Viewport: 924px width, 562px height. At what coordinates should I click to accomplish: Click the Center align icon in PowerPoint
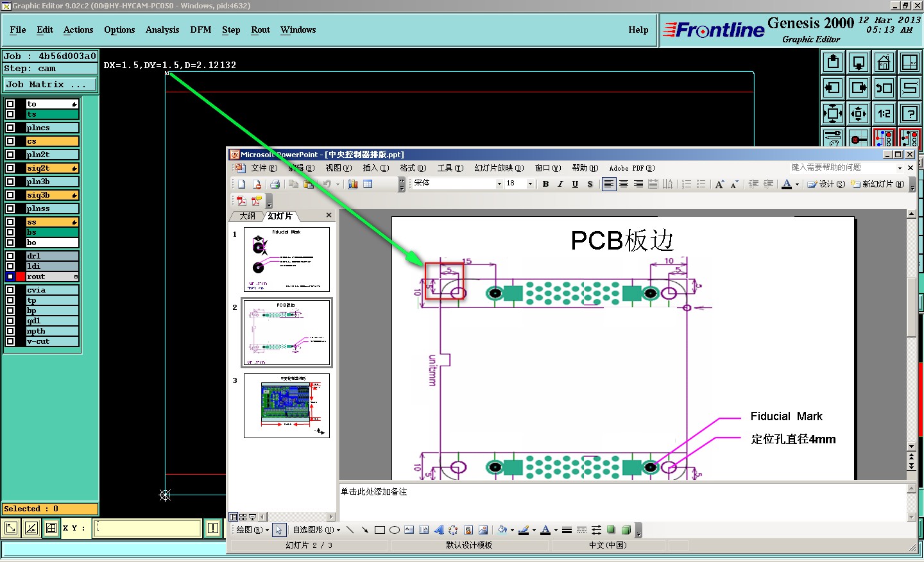coord(624,184)
